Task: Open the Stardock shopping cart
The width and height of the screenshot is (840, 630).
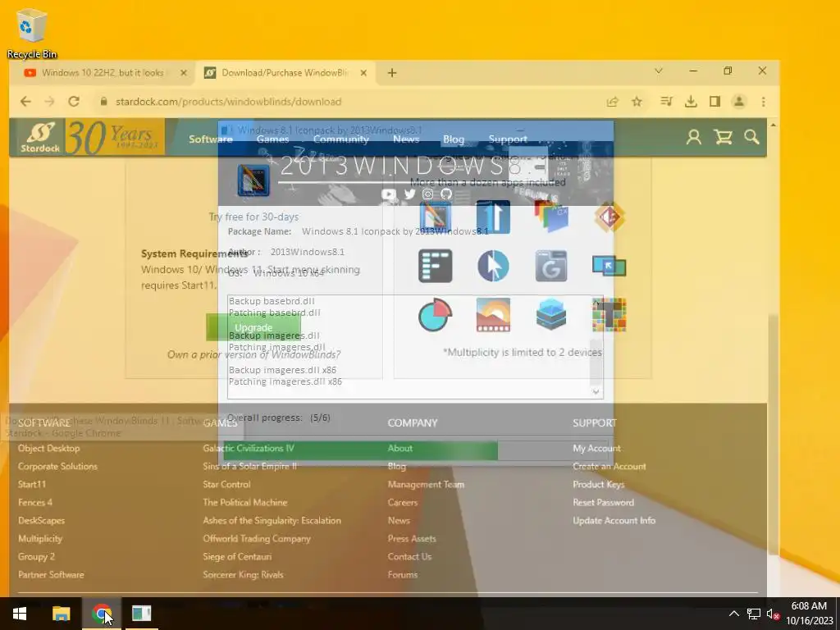Action: (723, 137)
